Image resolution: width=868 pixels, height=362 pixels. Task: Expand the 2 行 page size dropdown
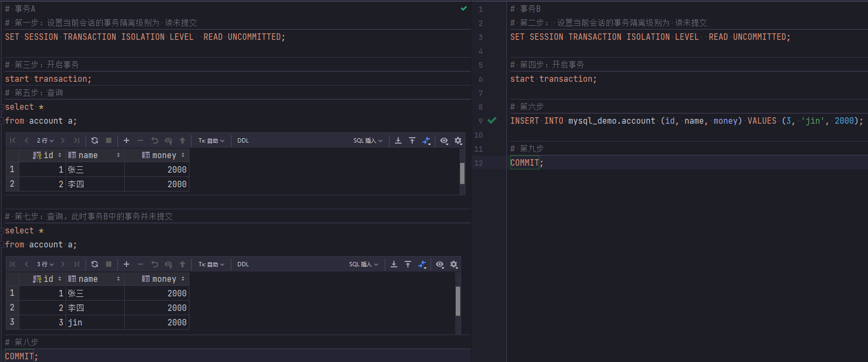[x=45, y=140]
